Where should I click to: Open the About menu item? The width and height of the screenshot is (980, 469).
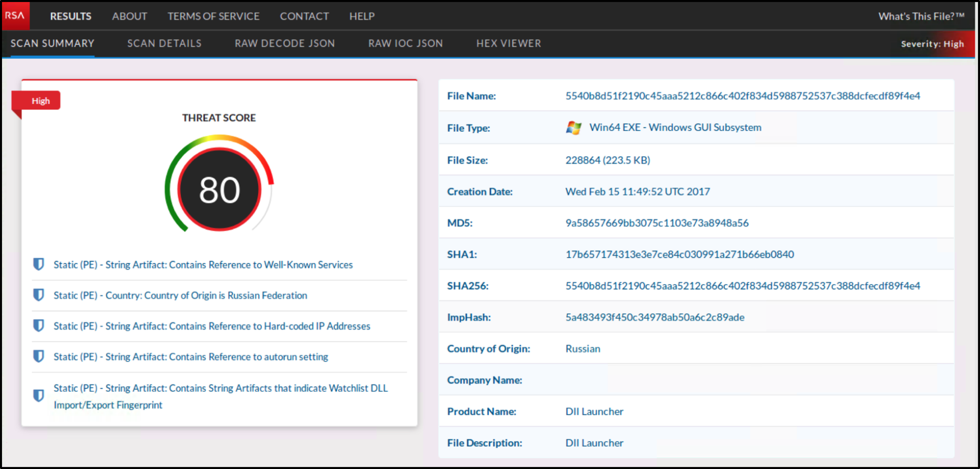pyautogui.click(x=130, y=16)
